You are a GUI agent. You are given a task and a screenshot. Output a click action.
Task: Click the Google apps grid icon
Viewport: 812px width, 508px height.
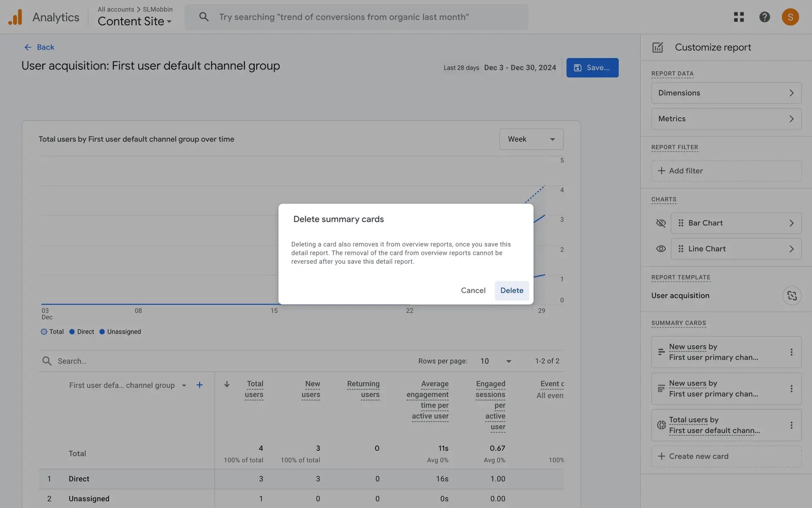coord(739,17)
